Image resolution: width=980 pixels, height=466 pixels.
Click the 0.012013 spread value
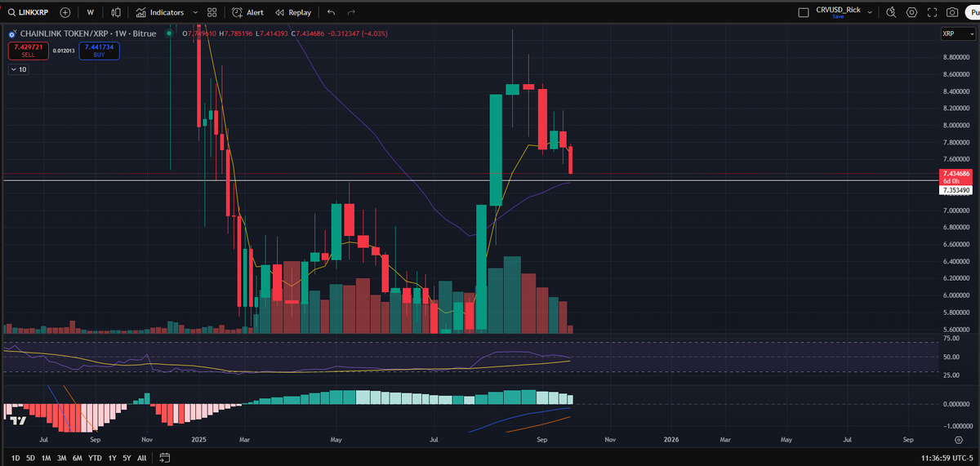point(63,51)
